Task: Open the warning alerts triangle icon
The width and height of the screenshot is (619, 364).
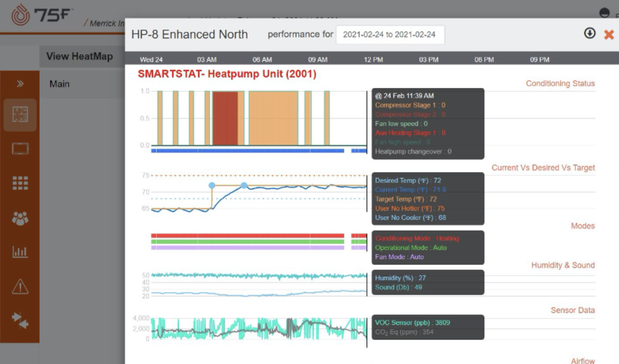Action: (x=20, y=287)
